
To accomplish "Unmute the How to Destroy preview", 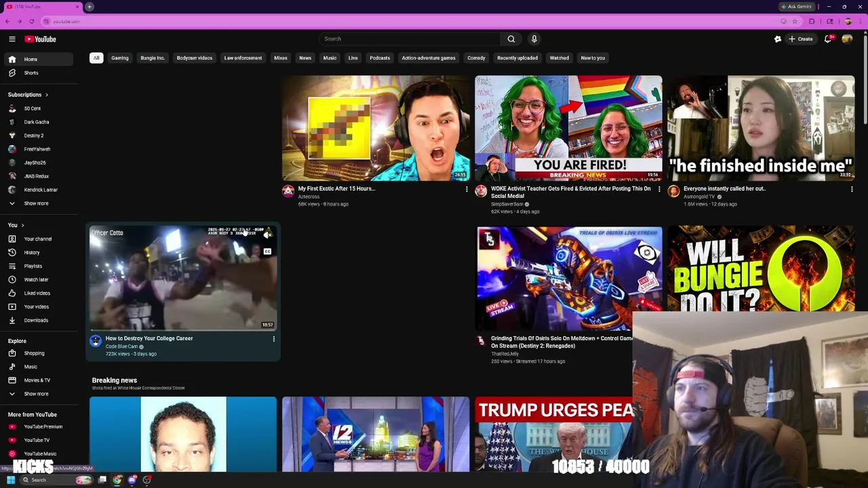I will [x=267, y=235].
